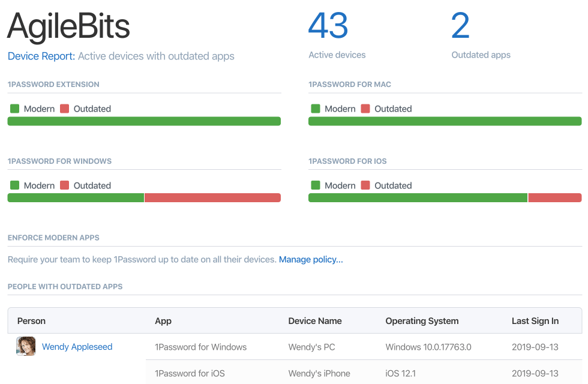This screenshot has height=384, width=588.
Task: Click the 1Password for Mac green progress bar
Action: [445, 121]
